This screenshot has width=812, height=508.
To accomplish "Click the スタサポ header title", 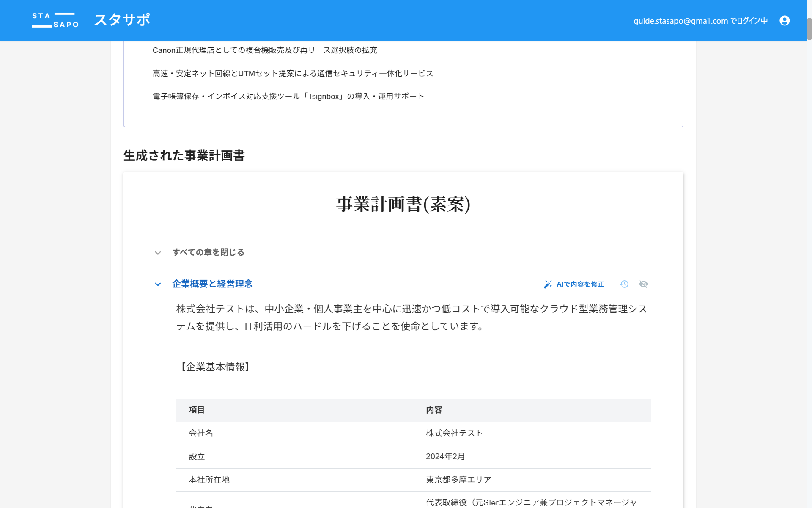I will click(122, 20).
